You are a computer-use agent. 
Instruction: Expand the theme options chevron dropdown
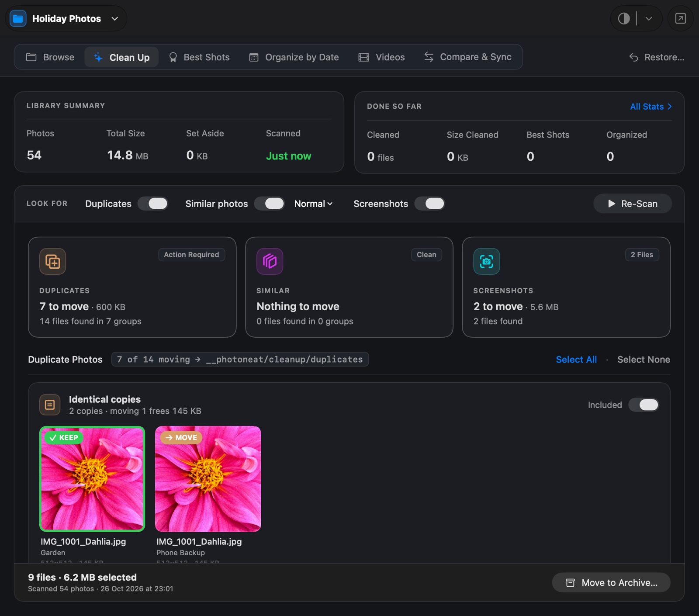click(x=649, y=18)
